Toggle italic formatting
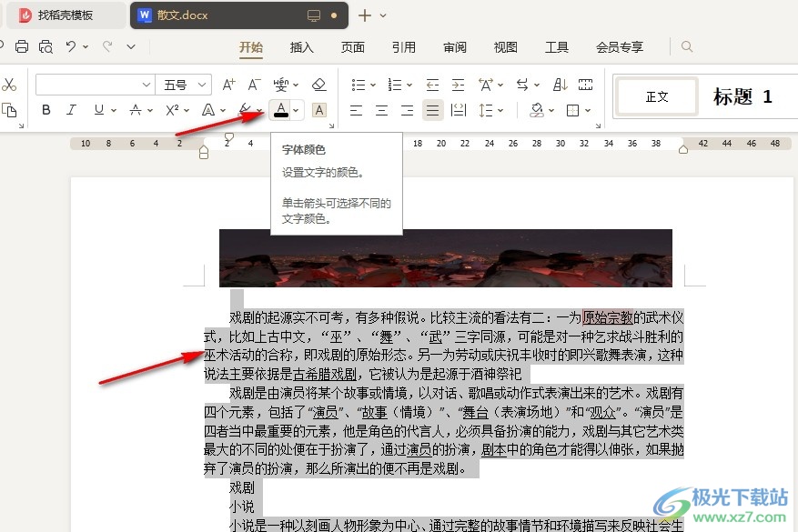The height and width of the screenshot is (532, 798). point(72,110)
